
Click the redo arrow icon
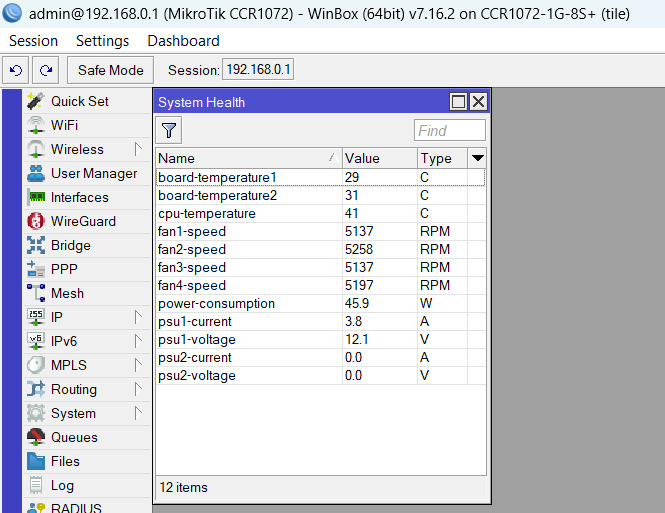[x=46, y=70]
